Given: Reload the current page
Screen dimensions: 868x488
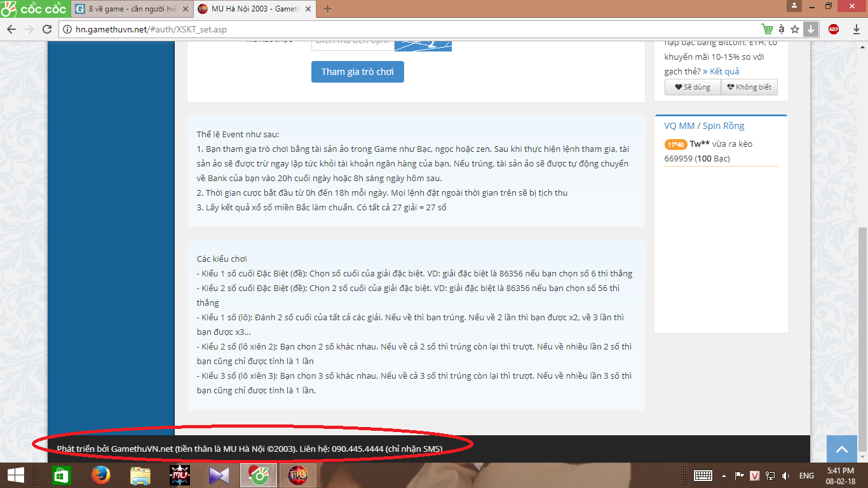Looking at the screenshot, I should click(47, 29).
